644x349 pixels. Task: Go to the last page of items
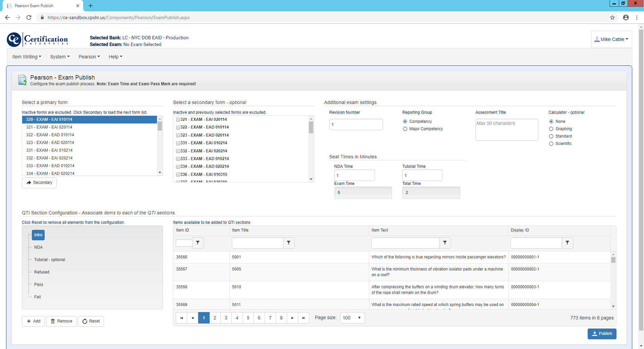click(x=304, y=318)
